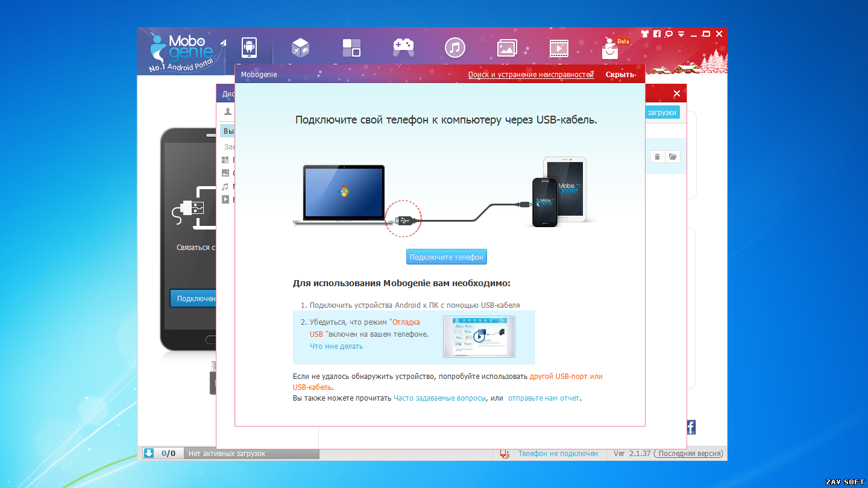Play the USB debugging tutorial video
Viewport: 868px width, 488px height.
pyautogui.click(x=479, y=337)
